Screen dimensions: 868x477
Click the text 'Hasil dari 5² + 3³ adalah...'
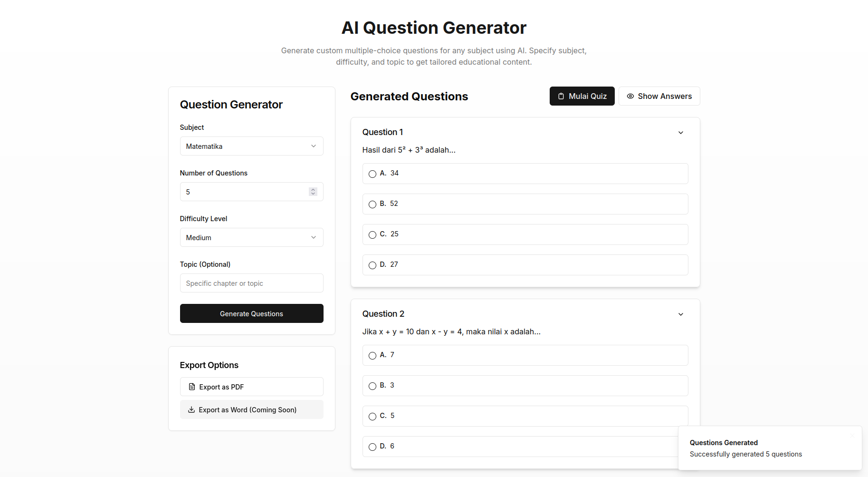pos(409,150)
